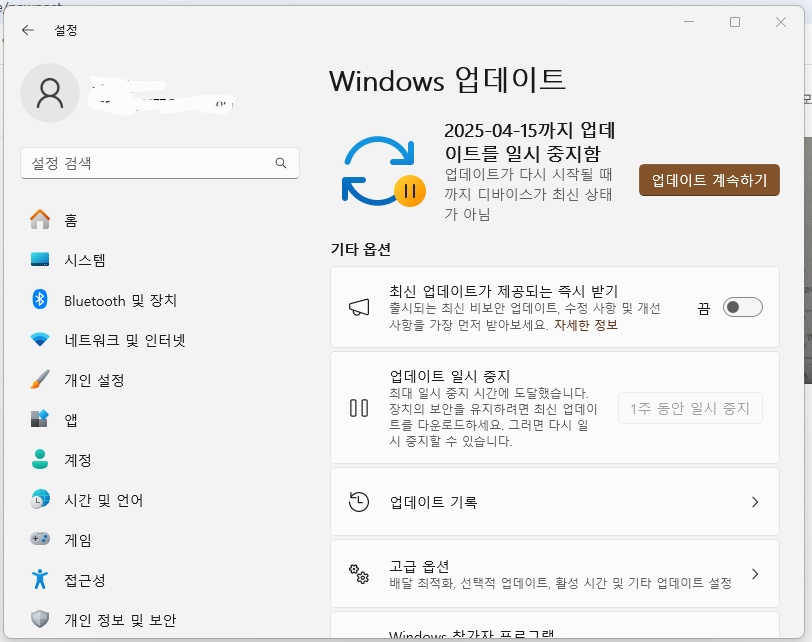Viewport: 812px width, 642px height.
Task: Click the 시간 및 언어 globe icon
Action: pos(40,499)
